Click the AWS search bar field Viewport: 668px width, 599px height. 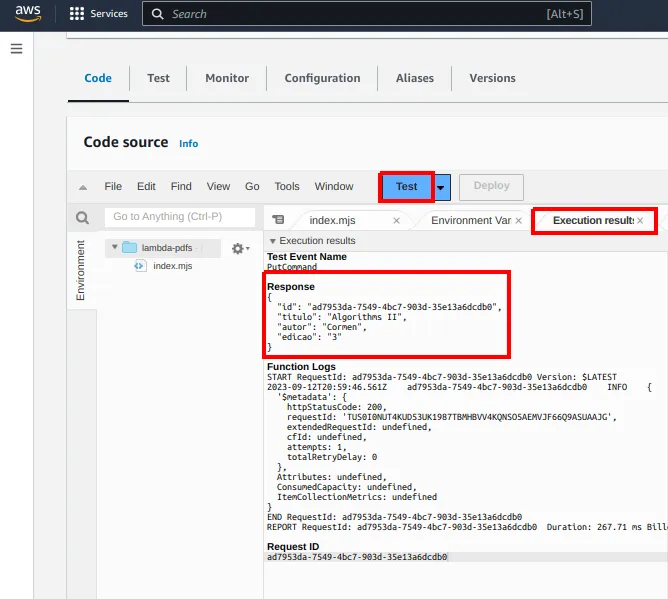point(367,14)
